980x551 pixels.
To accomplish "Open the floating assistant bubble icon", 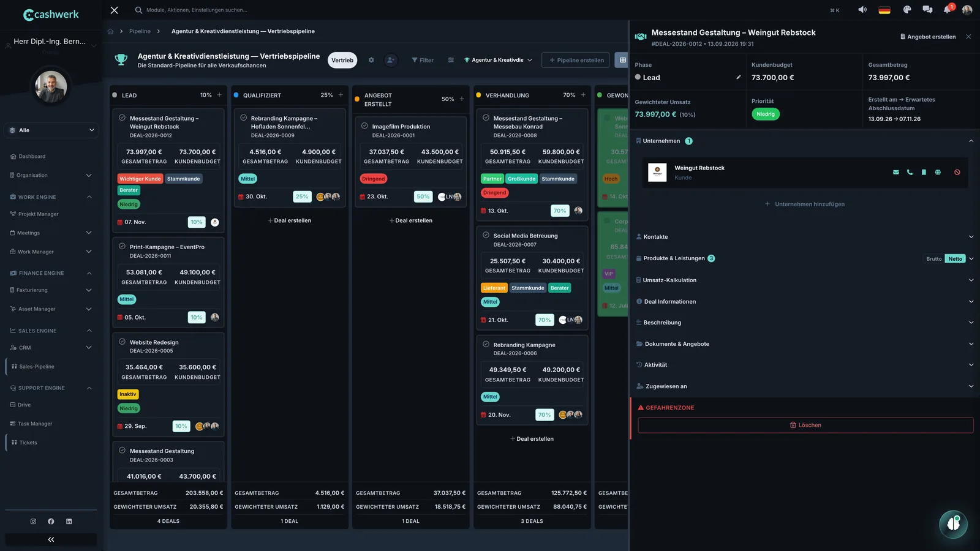I will click(x=953, y=523).
